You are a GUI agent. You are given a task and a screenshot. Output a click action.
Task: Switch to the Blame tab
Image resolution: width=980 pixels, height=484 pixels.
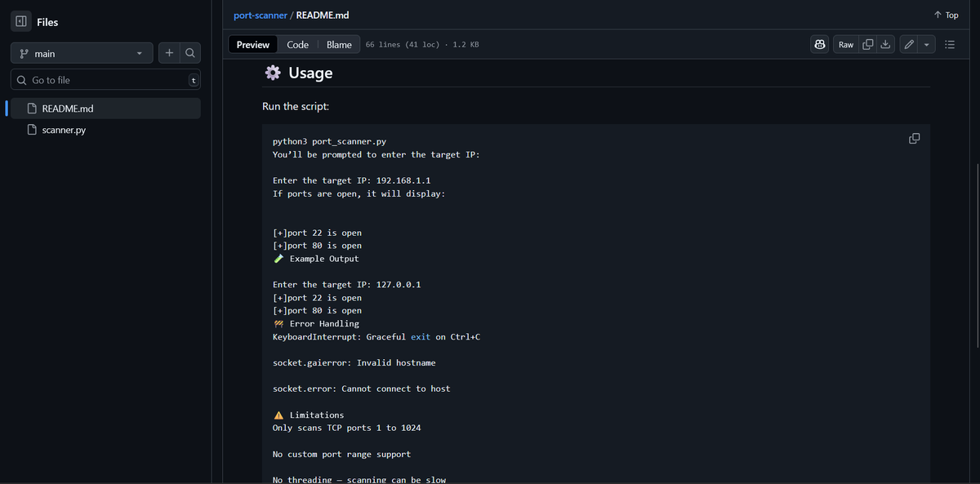[339, 45]
